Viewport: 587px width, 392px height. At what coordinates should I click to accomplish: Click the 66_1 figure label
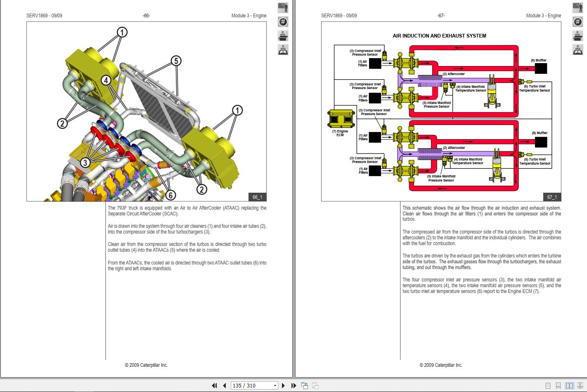pos(257,197)
